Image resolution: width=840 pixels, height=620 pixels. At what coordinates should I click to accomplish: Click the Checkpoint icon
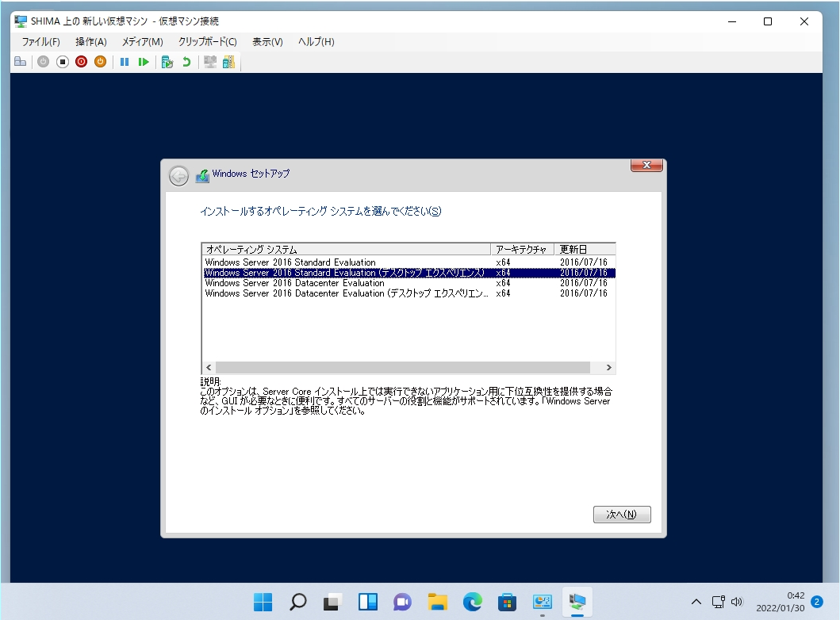(x=167, y=62)
